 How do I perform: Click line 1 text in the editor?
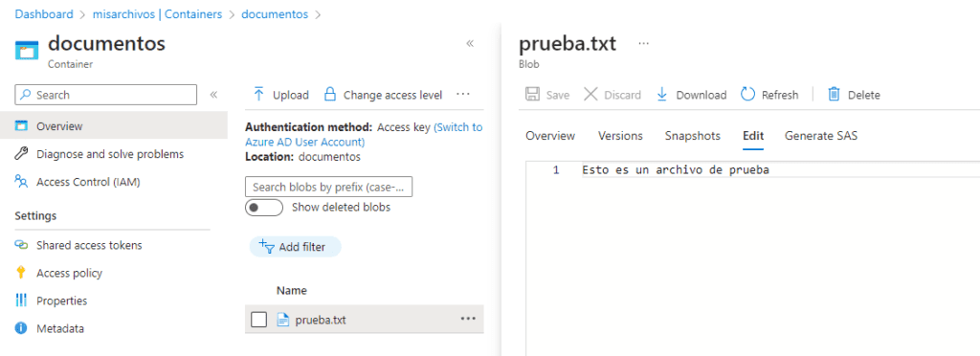coord(675,169)
